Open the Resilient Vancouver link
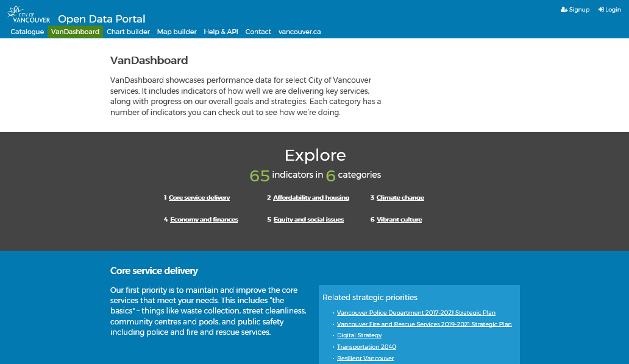 pos(365,358)
